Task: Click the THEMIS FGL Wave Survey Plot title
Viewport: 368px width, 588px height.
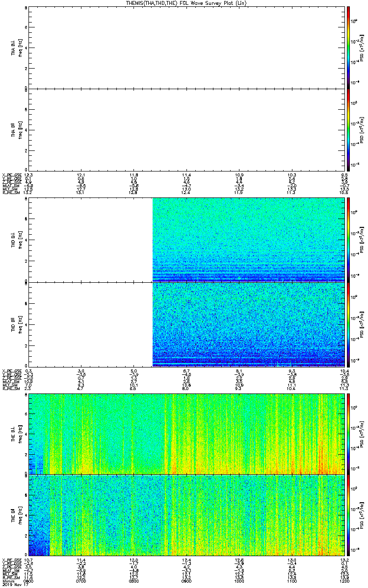Action: tap(185, 3)
